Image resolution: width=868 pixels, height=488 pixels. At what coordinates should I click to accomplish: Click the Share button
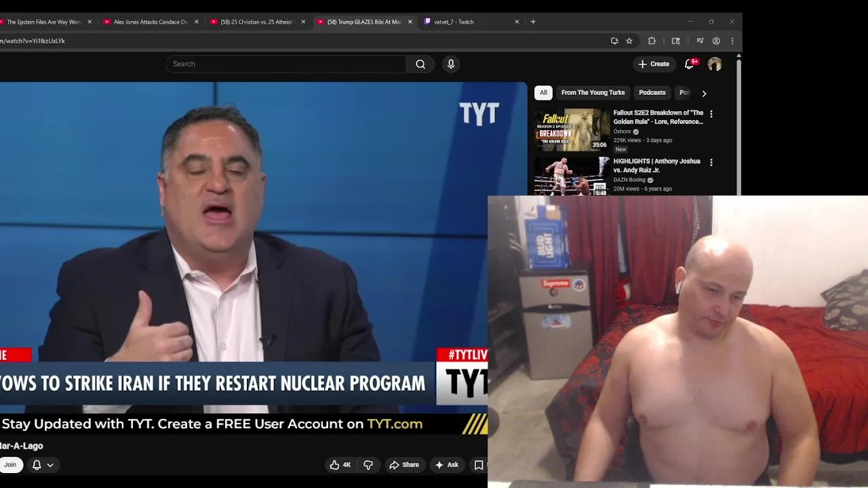tap(403, 464)
